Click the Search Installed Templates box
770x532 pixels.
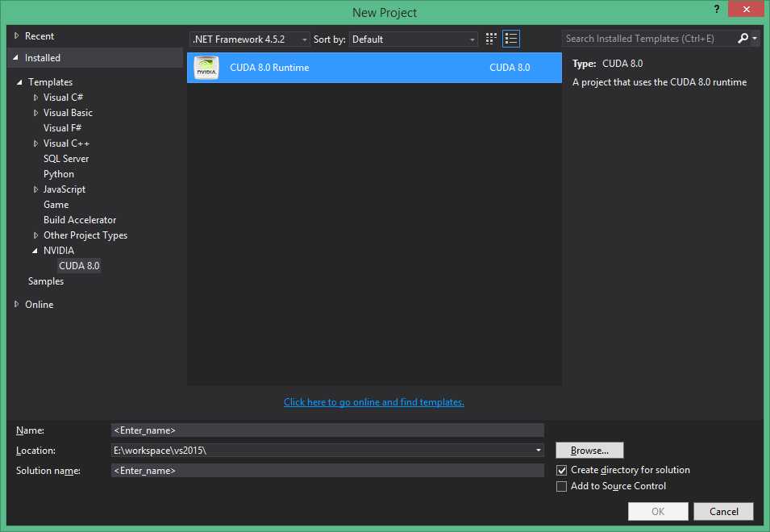[648, 38]
